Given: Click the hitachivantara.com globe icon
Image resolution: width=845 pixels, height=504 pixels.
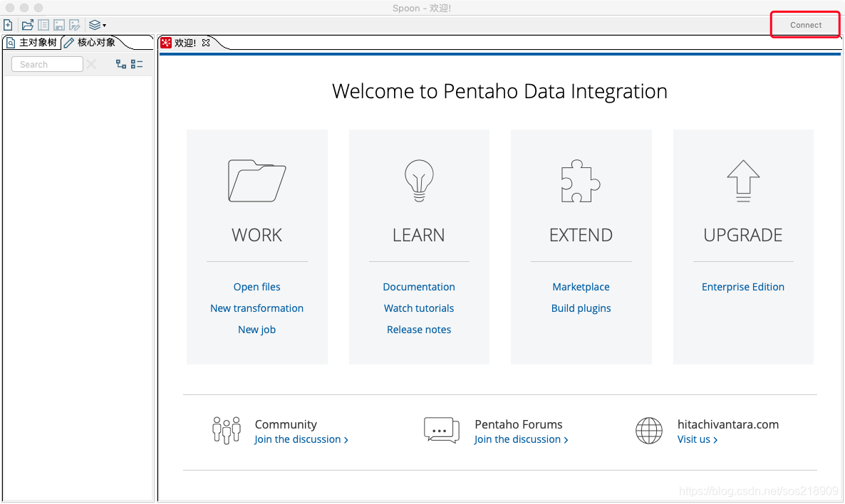Looking at the screenshot, I should (x=649, y=430).
